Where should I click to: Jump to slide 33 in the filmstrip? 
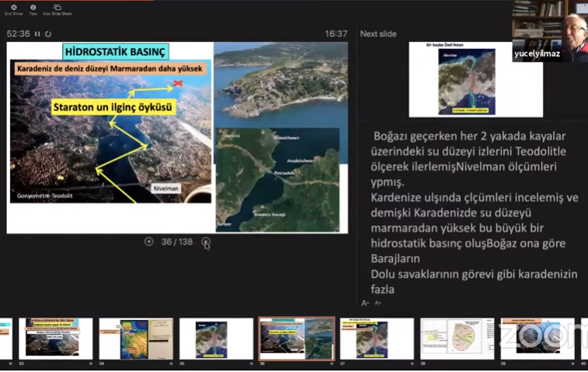click(x=56, y=339)
